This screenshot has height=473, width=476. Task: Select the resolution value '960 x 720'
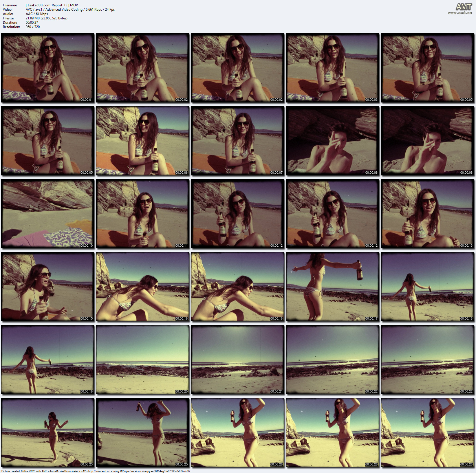[33, 27]
